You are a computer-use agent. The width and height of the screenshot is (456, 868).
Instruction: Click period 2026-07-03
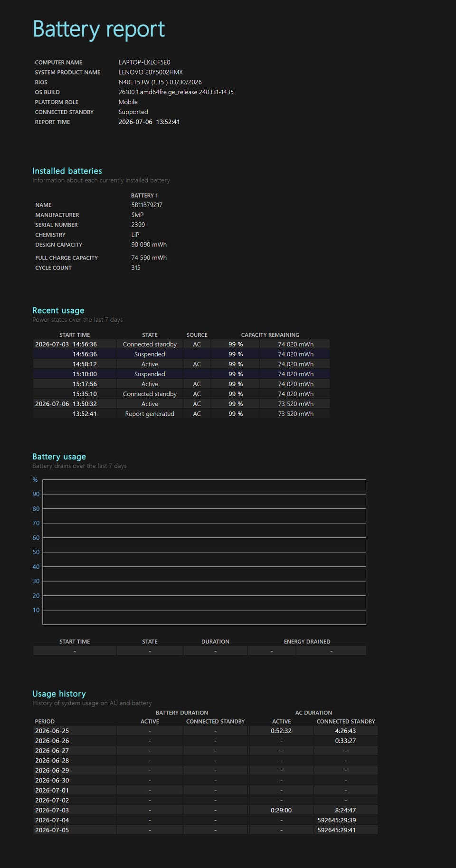[52, 811]
